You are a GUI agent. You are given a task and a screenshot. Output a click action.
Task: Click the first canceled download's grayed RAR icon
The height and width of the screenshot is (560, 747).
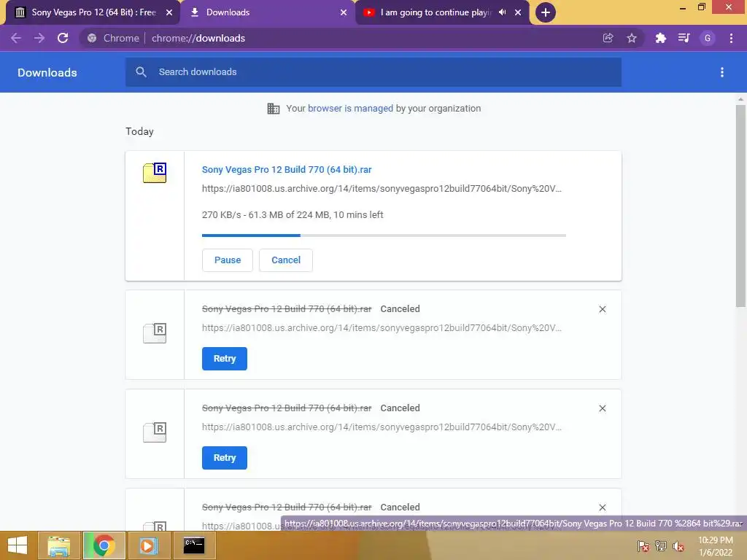click(155, 332)
